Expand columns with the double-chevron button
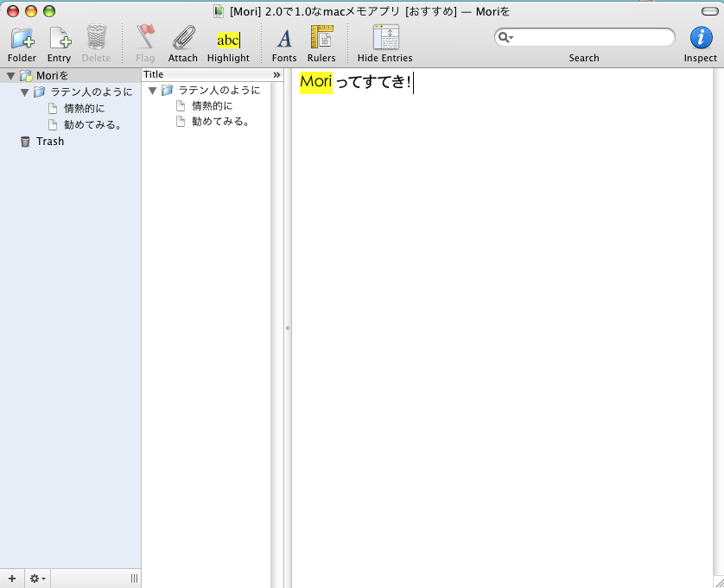724x588 pixels. [x=276, y=75]
